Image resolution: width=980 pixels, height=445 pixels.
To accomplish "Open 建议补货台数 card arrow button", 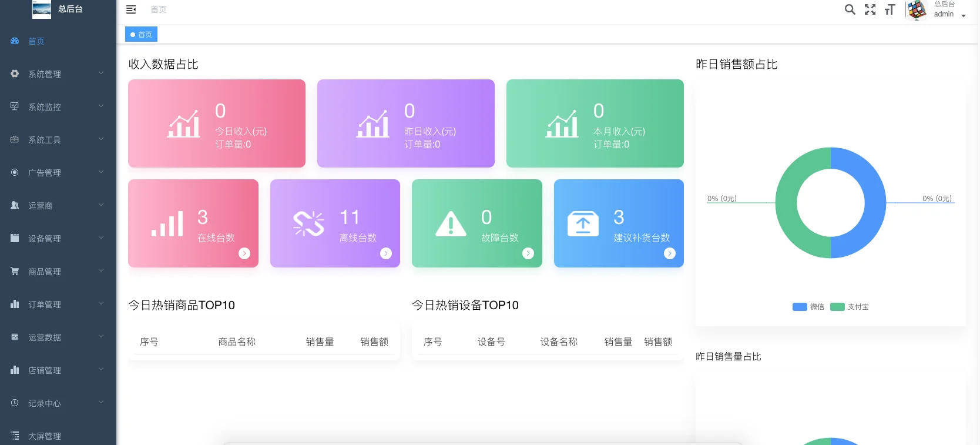I will click(x=670, y=253).
